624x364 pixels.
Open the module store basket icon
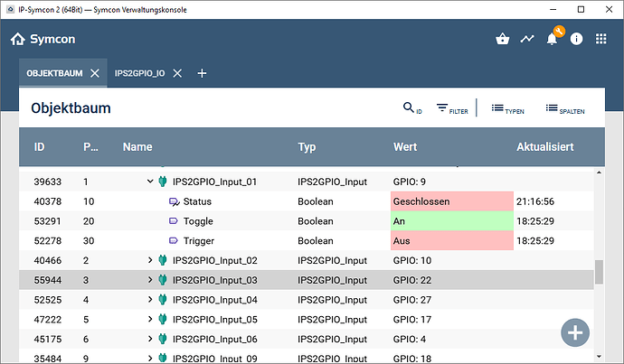(503, 39)
